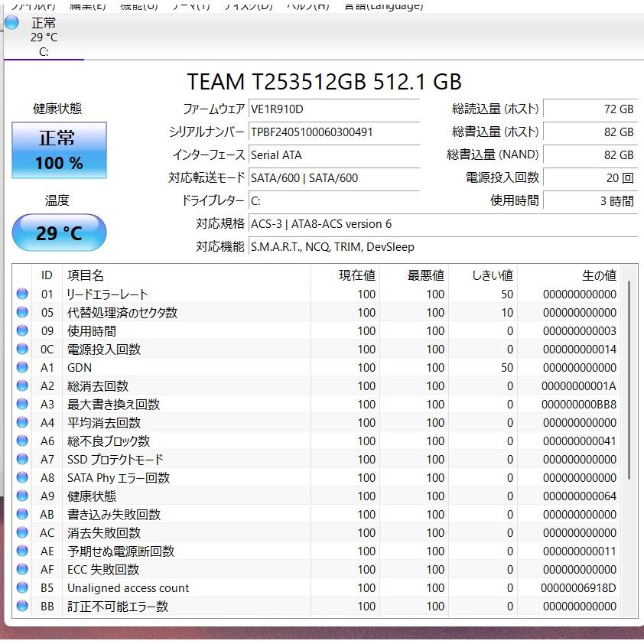Image resolution: width=644 pixels, height=644 pixels.
Task: Click the drive letter field C:
Action: pyautogui.click(x=334, y=201)
